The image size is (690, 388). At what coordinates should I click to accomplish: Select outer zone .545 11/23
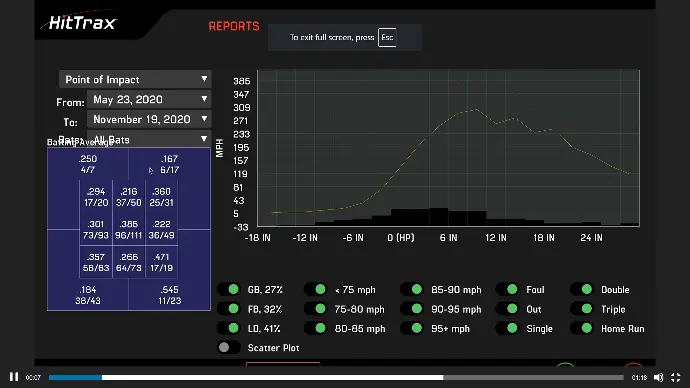pos(169,295)
